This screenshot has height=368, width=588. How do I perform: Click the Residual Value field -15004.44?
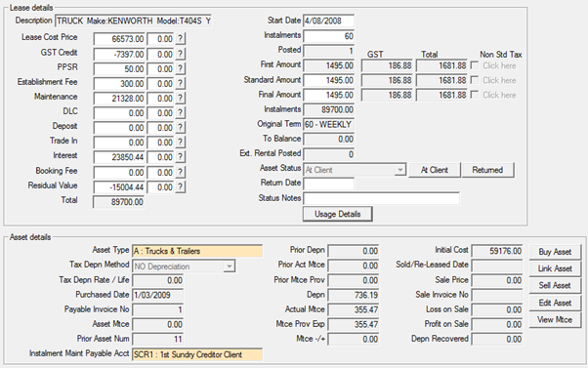point(119,187)
